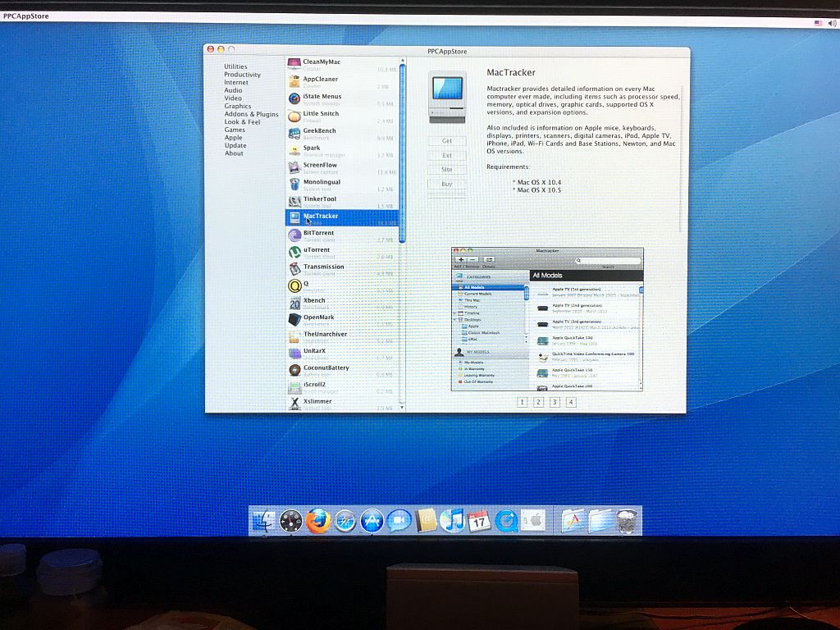Screen dimensions: 840x630
Task: Open the Utilities category
Action: 235,66
